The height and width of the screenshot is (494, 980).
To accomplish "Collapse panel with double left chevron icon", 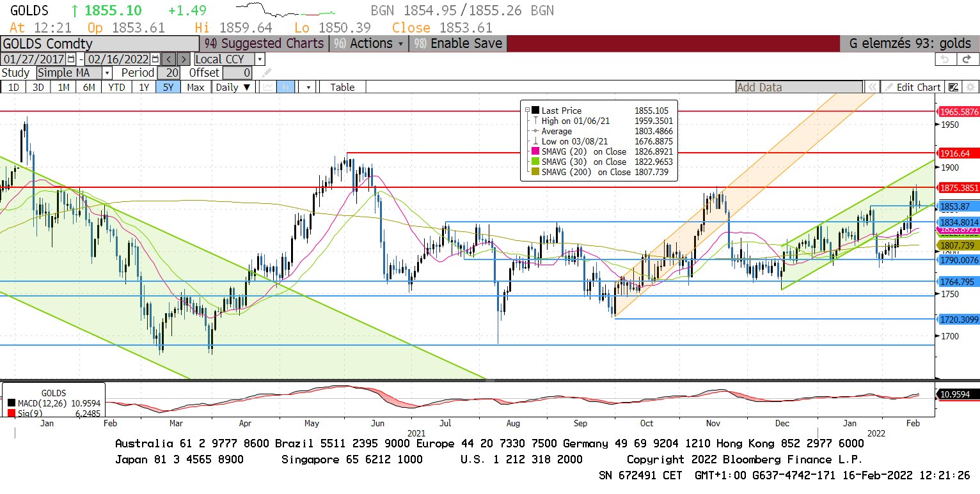I will click(871, 87).
